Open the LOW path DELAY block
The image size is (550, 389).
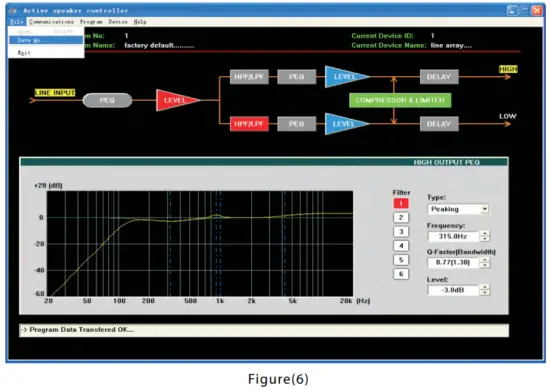click(x=439, y=124)
